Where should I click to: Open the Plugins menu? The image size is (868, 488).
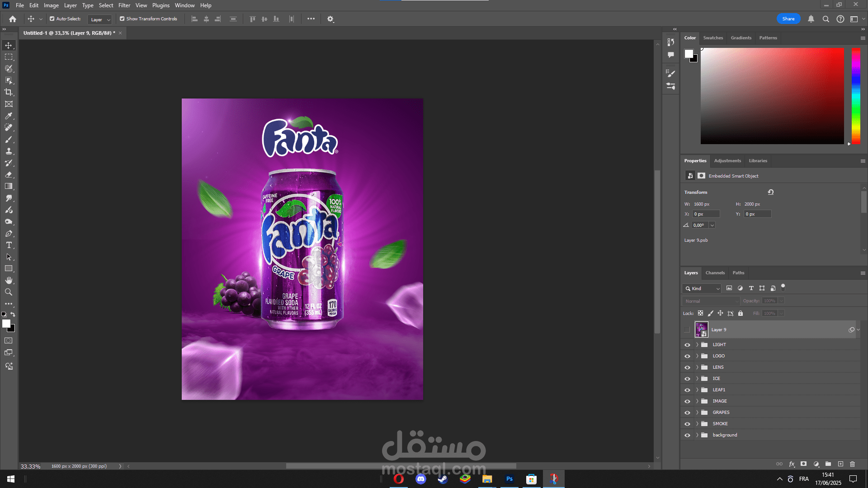point(161,5)
